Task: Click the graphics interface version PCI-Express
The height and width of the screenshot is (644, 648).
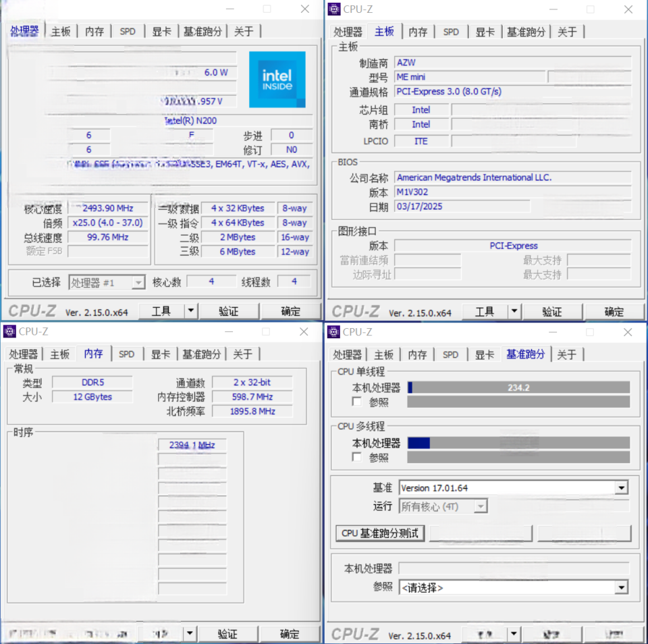Action: click(513, 246)
